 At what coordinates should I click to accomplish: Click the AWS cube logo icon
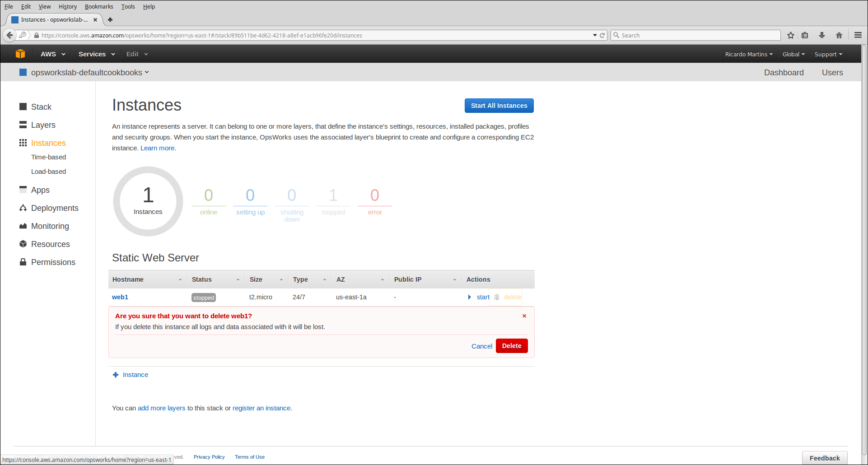click(x=20, y=54)
